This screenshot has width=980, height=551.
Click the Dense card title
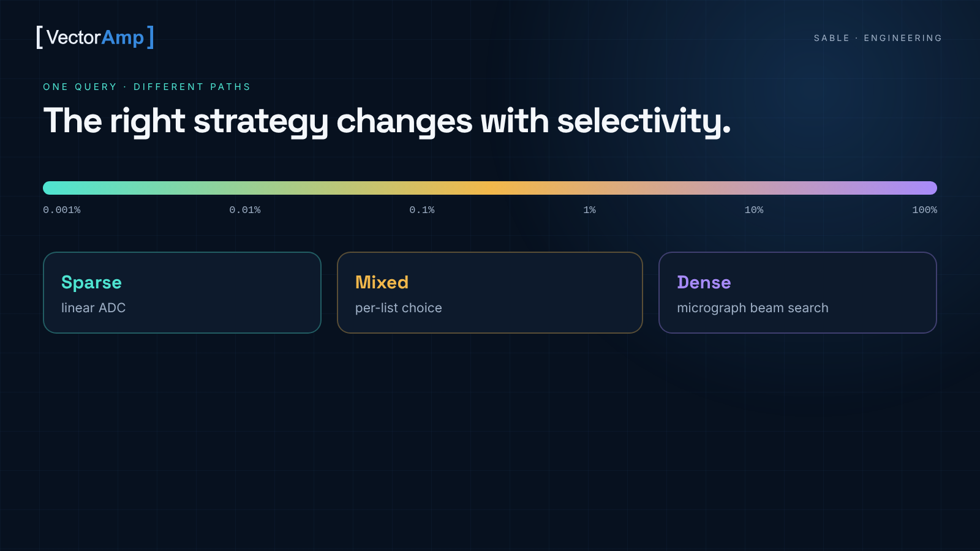click(704, 282)
